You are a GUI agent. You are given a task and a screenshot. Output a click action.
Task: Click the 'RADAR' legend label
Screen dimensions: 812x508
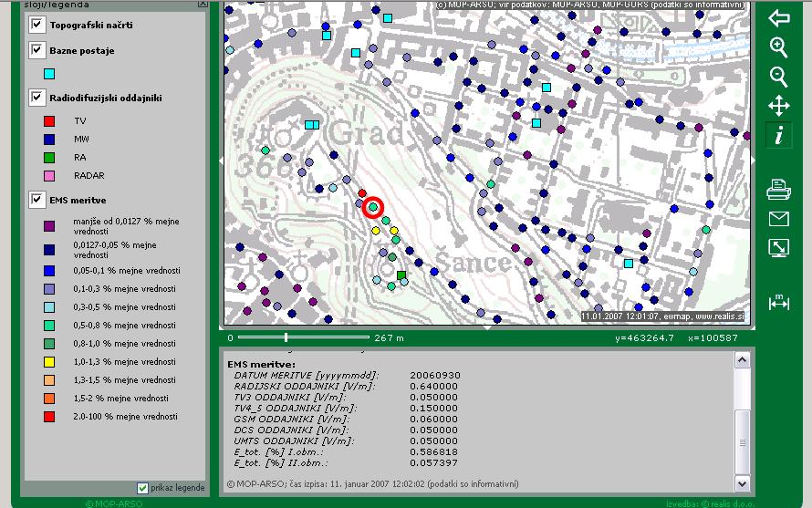click(89, 175)
